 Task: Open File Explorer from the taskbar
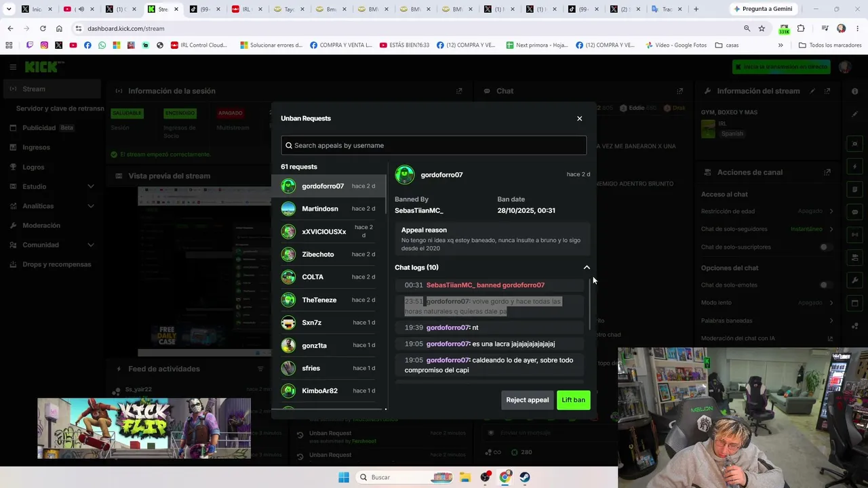point(465,477)
